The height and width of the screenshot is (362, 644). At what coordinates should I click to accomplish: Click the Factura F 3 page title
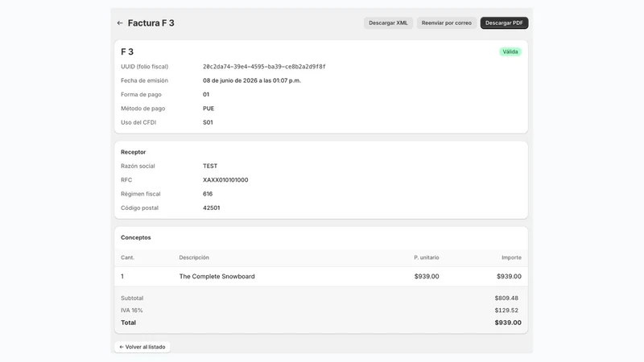tap(151, 23)
